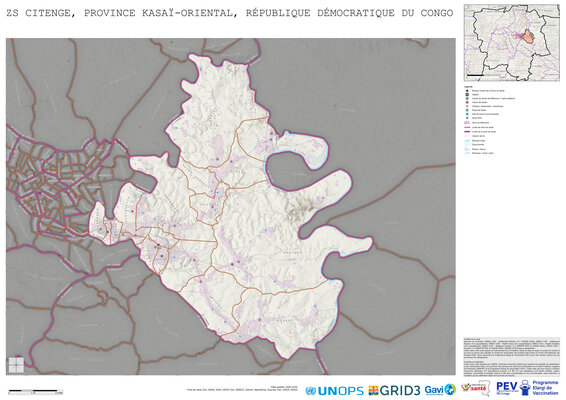Click the data notes text block
Screen dimensions: 566x400
tap(511, 357)
